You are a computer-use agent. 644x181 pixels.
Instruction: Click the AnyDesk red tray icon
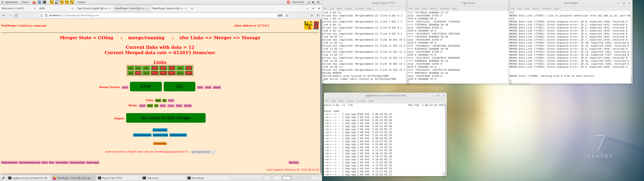pos(288,2)
